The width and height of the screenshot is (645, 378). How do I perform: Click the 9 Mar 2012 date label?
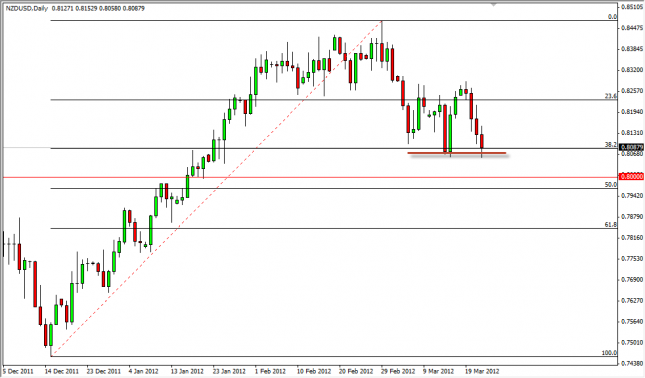click(x=439, y=371)
